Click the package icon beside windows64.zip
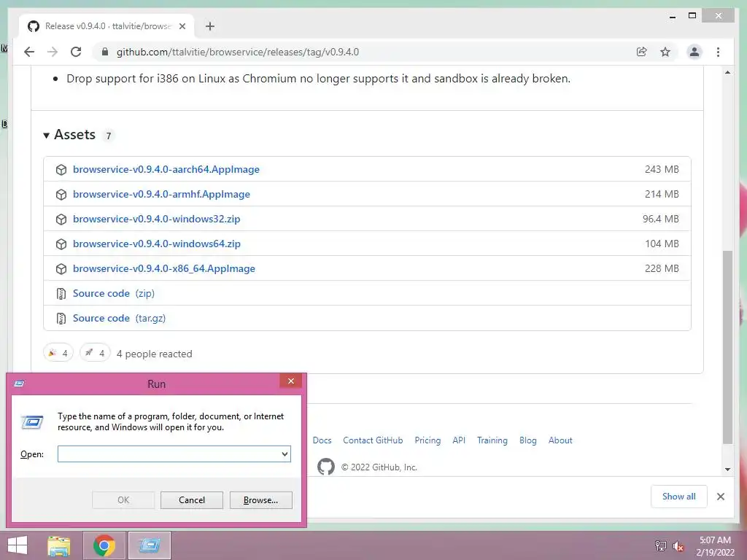This screenshot has height=560, width=747. click(61, 244)
